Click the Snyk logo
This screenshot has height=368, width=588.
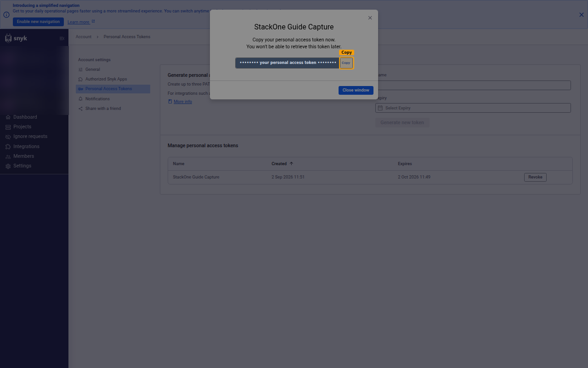16,38
